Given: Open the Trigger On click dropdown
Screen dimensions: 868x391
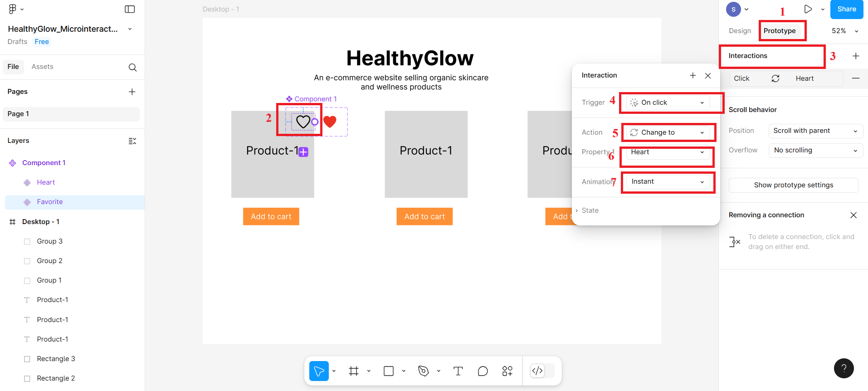Looking at the screenshot, I should pos(668,103).
